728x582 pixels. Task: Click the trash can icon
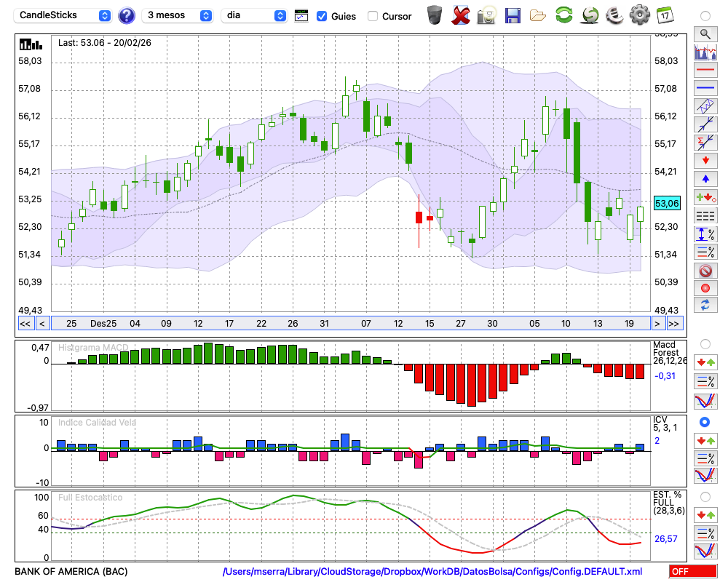pos(435,15)
